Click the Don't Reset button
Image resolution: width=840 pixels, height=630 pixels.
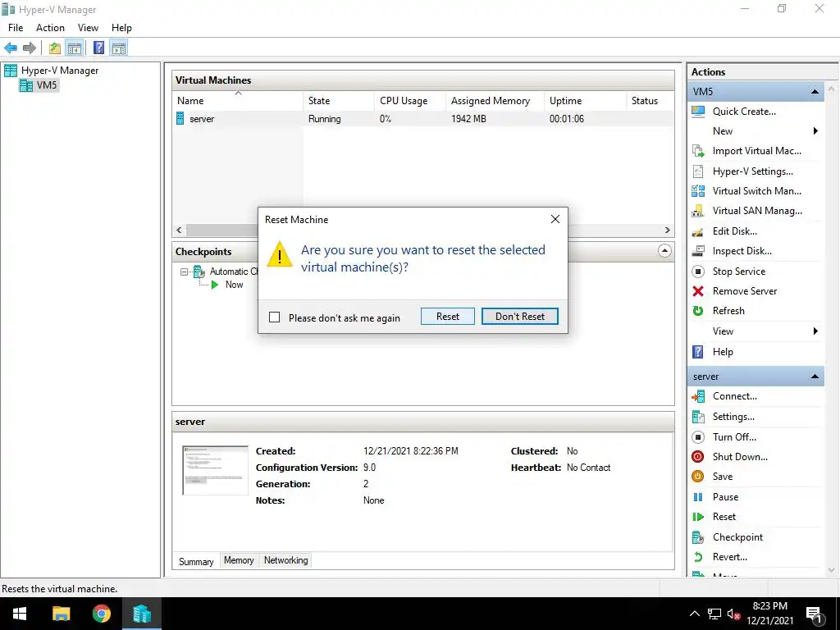click(x=519, y=317)
